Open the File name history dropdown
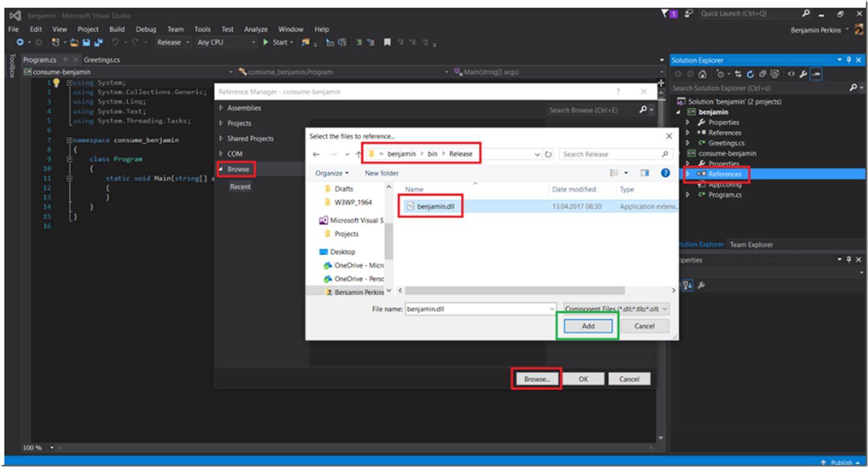This screenshot has width=868, height=467. point(552,309)
